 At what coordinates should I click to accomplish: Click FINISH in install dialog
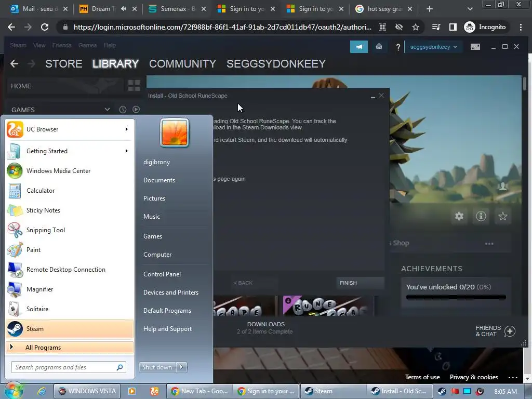click(x=360, y=283)
